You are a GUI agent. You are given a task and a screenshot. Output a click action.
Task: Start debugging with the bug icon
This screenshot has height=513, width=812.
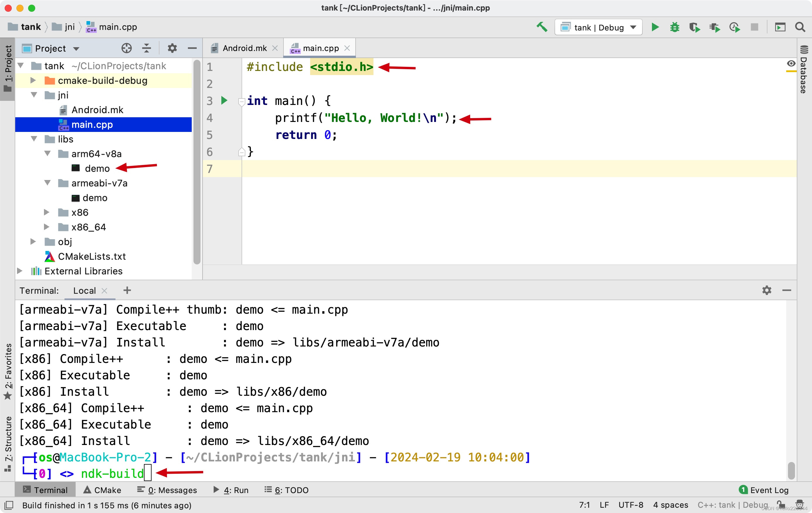675,27
